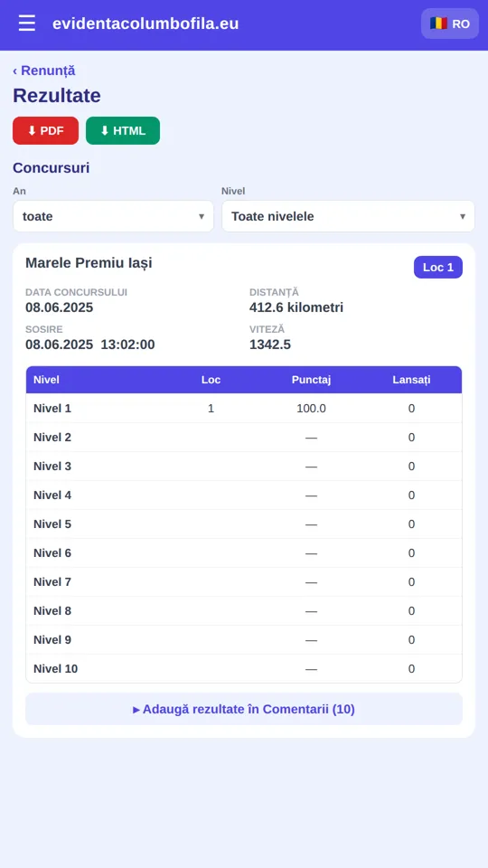The height and width of the screenshot is (868, 488).
Task: Click the evidentacolumbofila.eu site title
Action: click(145, 24)
